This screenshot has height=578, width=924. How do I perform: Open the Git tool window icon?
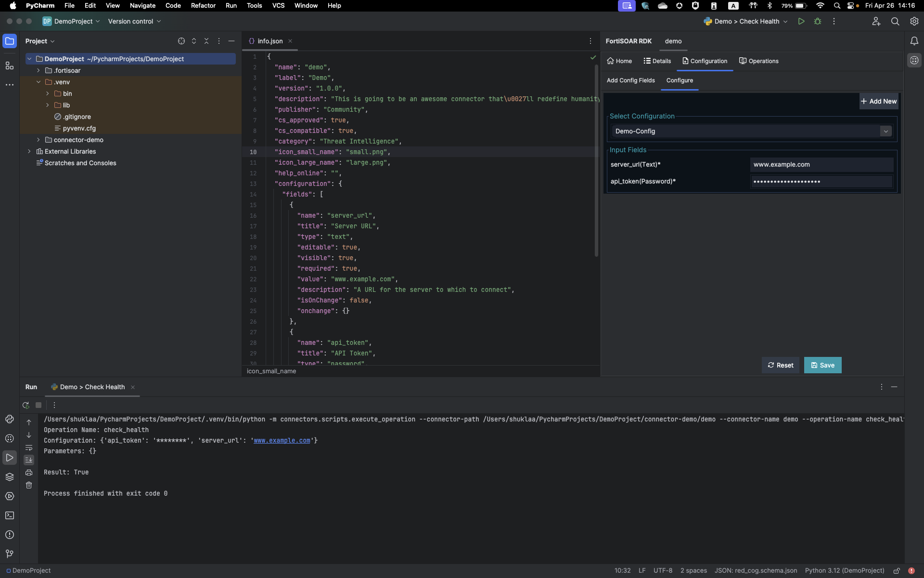tap(9, 554)
